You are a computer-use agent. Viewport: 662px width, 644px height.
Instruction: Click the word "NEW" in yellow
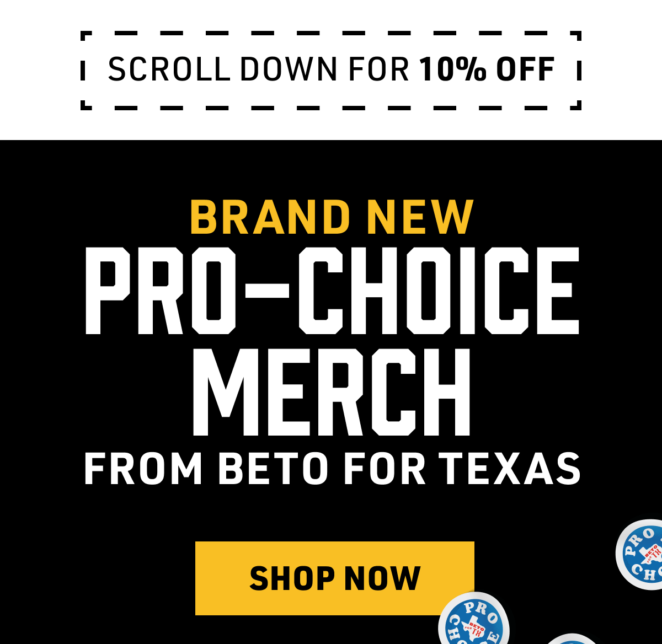420,217
